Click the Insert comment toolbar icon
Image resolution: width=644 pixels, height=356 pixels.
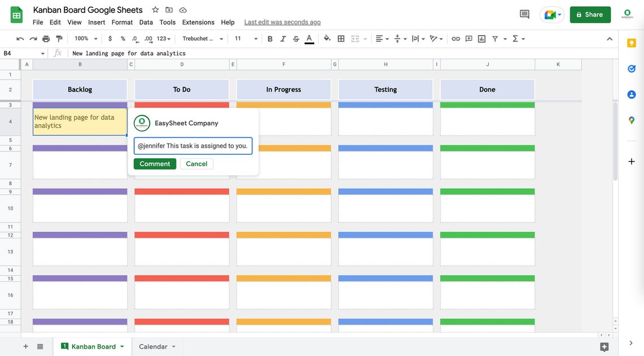click(x=469, y=38)
